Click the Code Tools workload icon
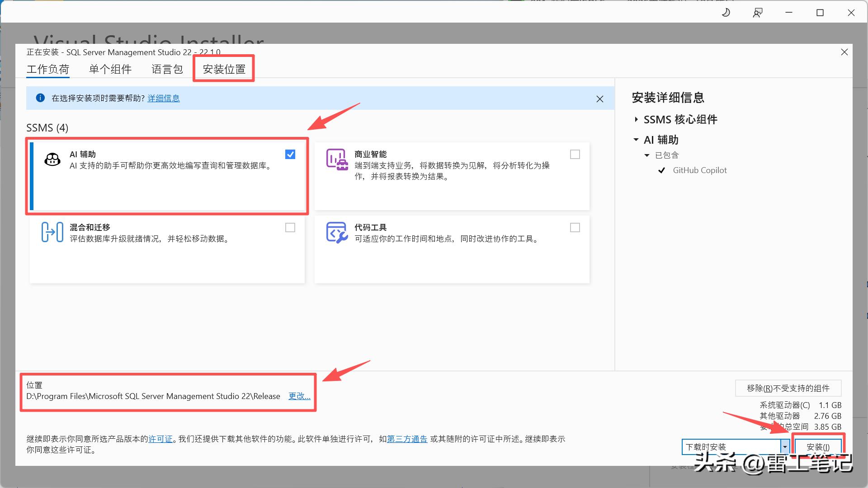 point(337,232)
